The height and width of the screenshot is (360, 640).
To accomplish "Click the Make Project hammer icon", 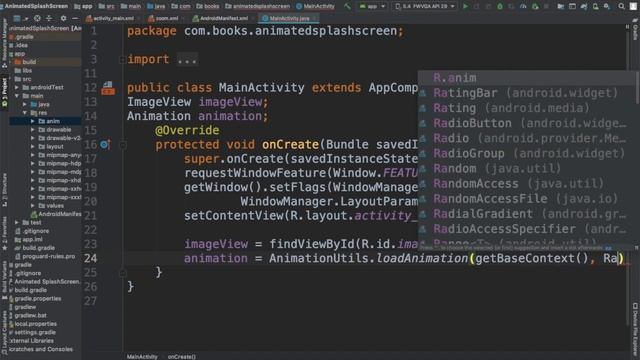I will [347, 6].
